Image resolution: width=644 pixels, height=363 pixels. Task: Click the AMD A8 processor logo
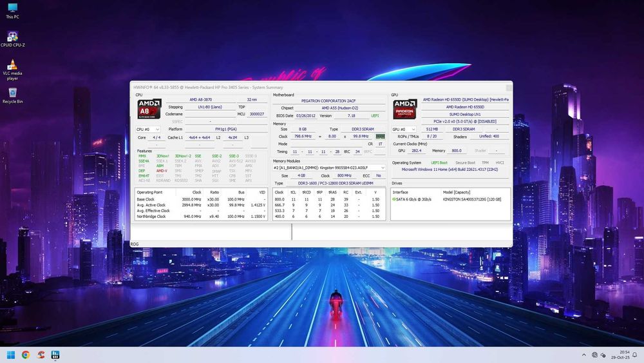click(149, 108)
